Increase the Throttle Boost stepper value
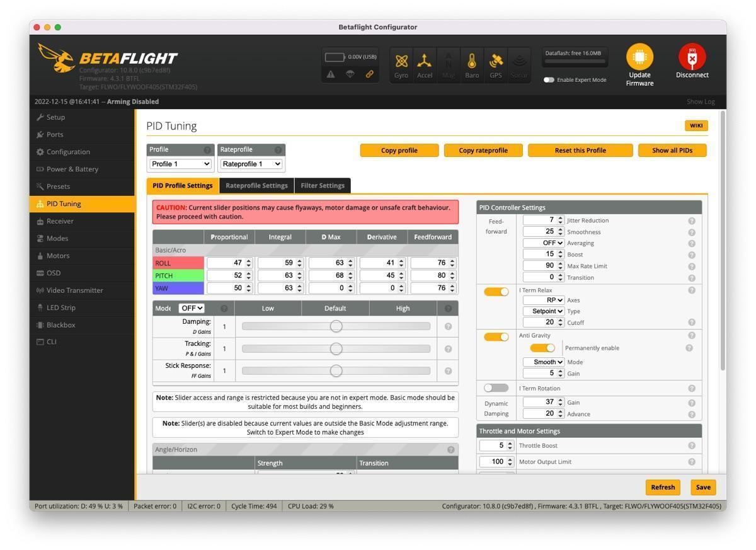The width and height of the screenshot is (756, 550). click(x=511, y=443)
